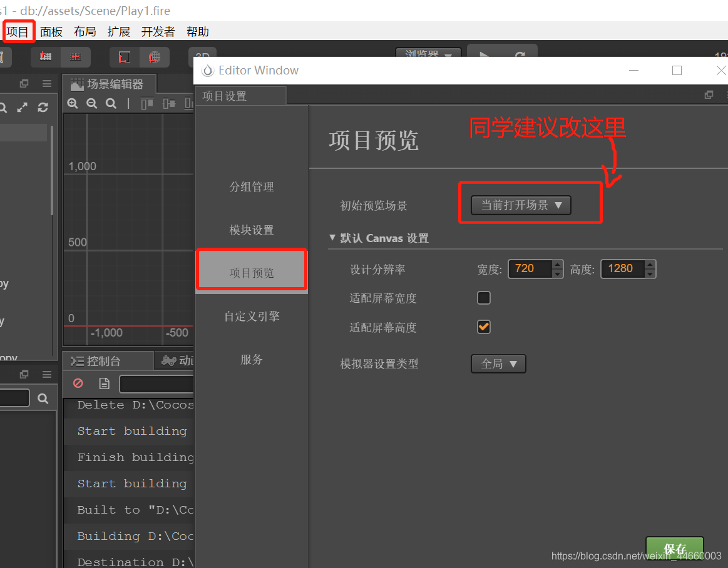Viewport: 728px width, 568px height.
Task: Click the console filter input field
Action: click(156, 383)
